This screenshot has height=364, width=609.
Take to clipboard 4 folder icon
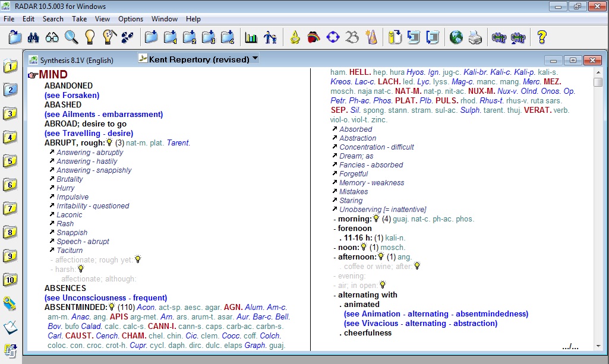tap(227, 37)
